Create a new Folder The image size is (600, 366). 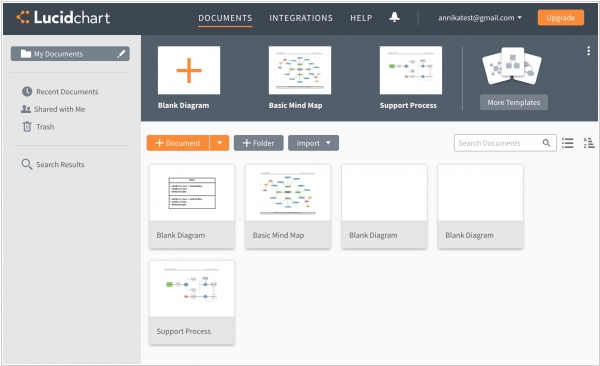[259, 143]
